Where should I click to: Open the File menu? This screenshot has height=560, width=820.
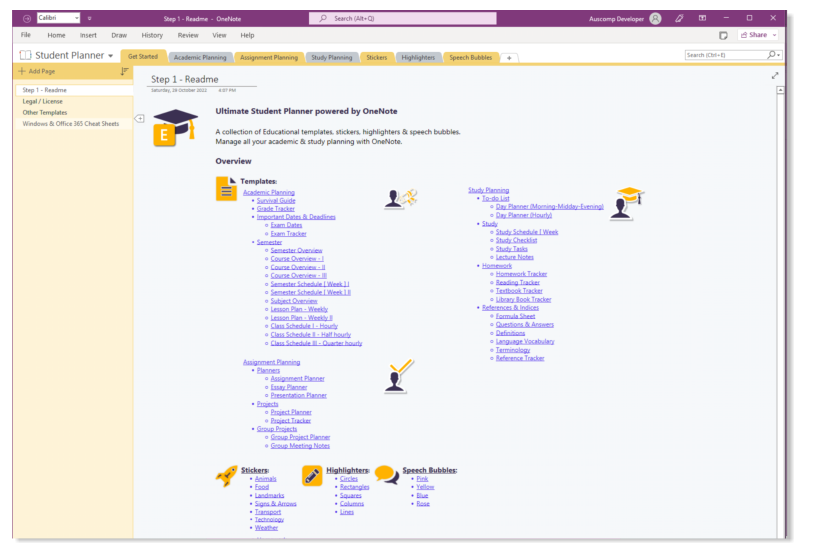click(26, 35)
